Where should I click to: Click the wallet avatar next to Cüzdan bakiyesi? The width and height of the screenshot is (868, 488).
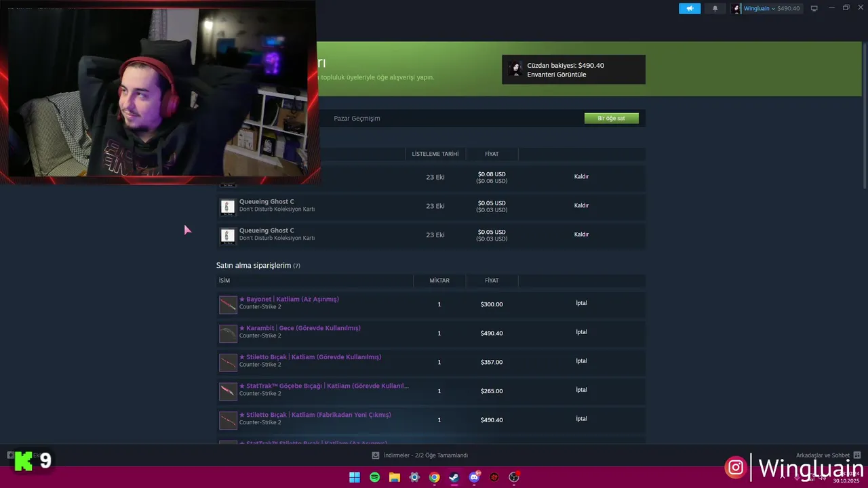point(515,69)
